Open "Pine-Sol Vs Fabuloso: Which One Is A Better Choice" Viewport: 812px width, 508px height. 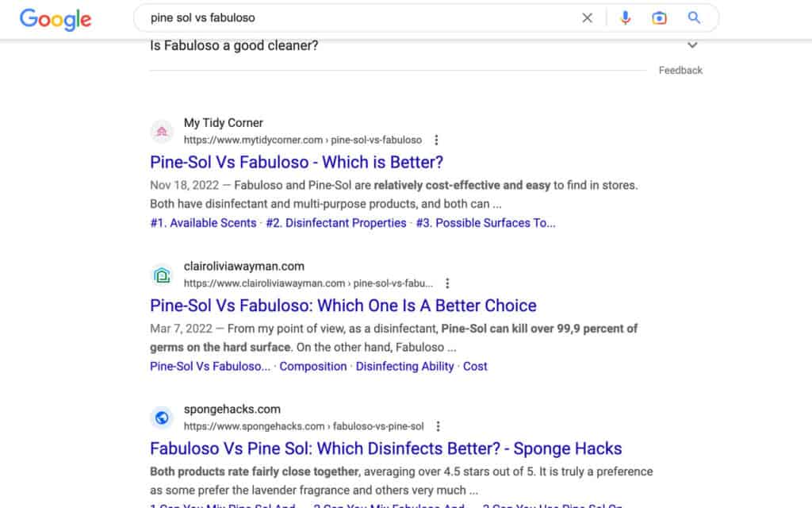pos(343,306)
